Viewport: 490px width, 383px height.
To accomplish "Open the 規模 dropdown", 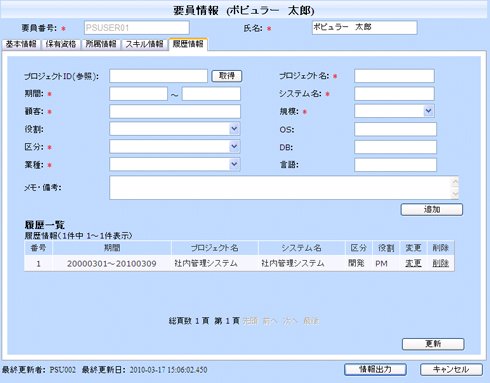I will click(x=394, y=111).
